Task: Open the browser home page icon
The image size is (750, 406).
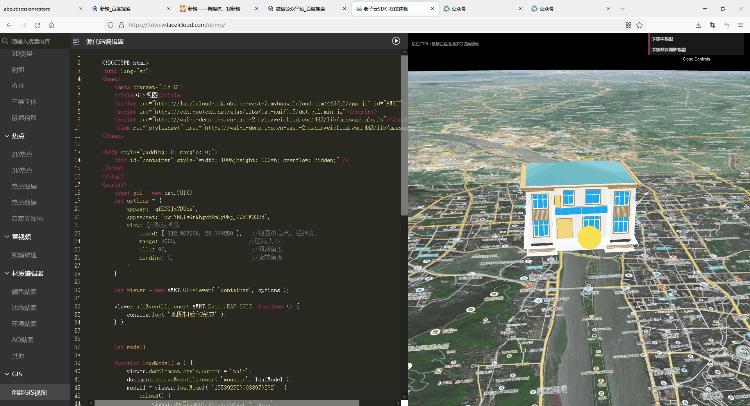Action: pyautogui.click(x=52, y=25)
